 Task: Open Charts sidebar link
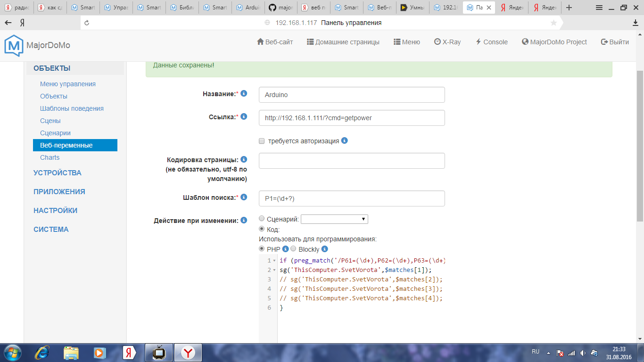(x=50, y=157)
